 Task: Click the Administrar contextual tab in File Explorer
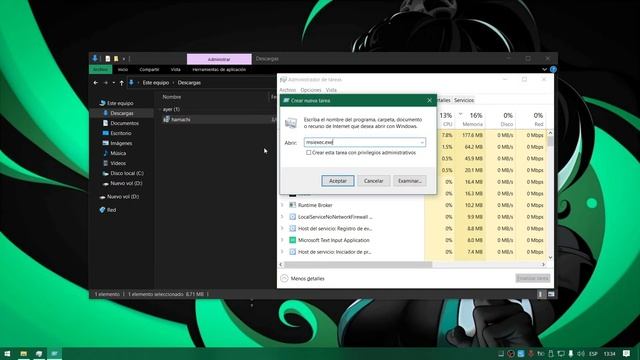[x=219, y=59]
